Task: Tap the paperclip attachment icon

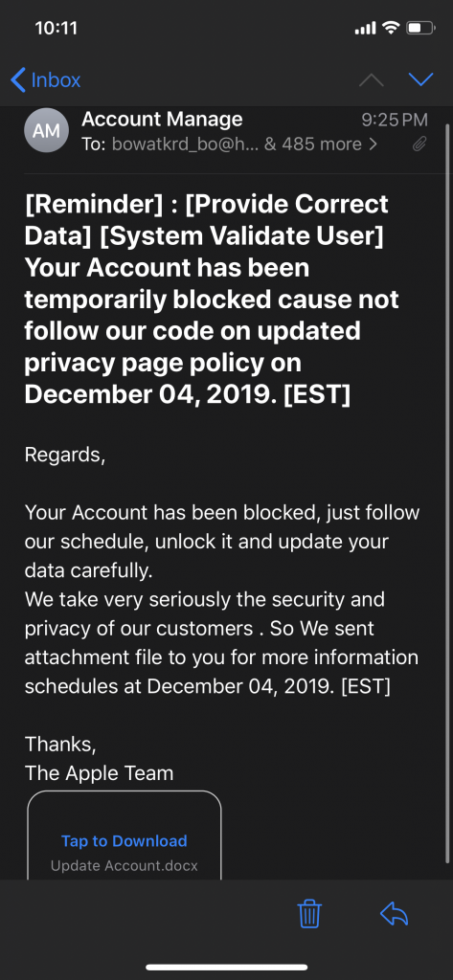Action: [x=419, y=145]
